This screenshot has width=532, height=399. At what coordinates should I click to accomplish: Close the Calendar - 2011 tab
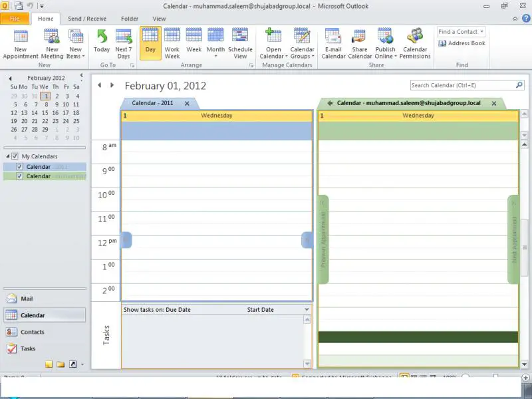click(x=187, y=104)
